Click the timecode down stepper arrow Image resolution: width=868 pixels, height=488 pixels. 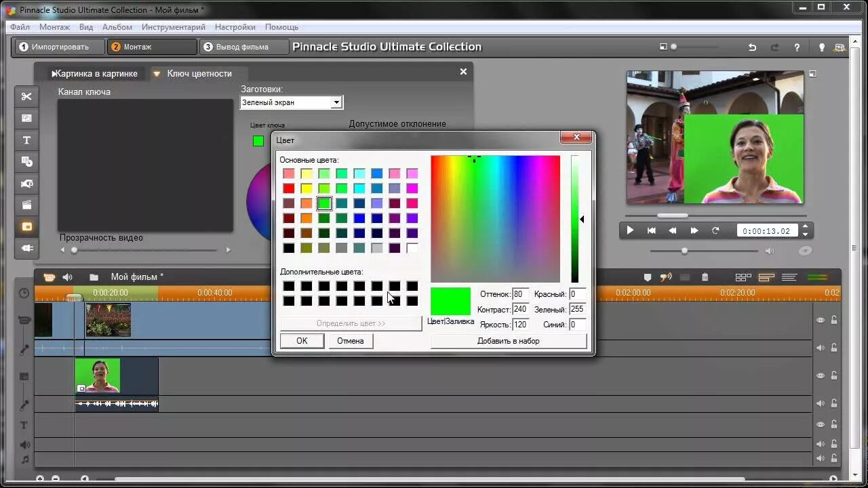click(x=805, y=235)
